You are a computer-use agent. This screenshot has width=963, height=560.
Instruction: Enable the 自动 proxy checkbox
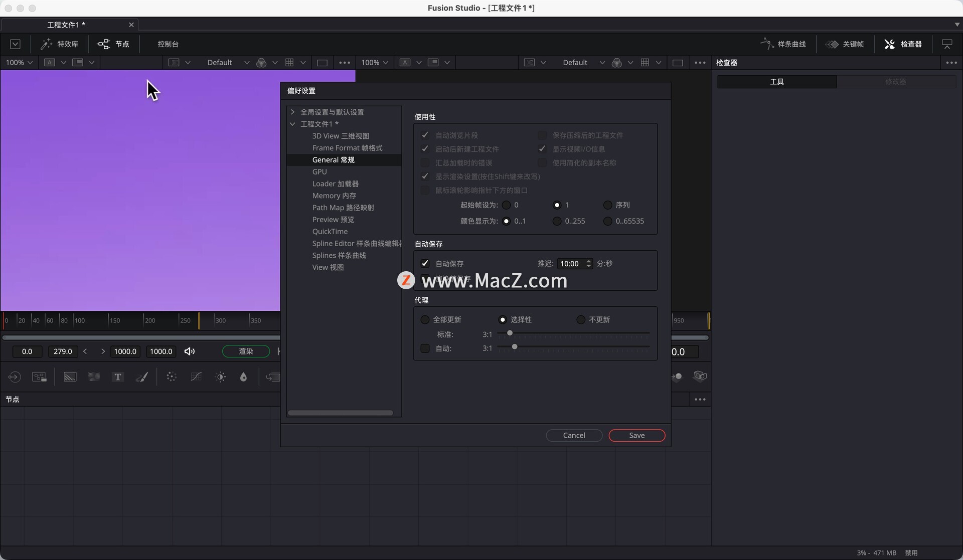[425, 348]
